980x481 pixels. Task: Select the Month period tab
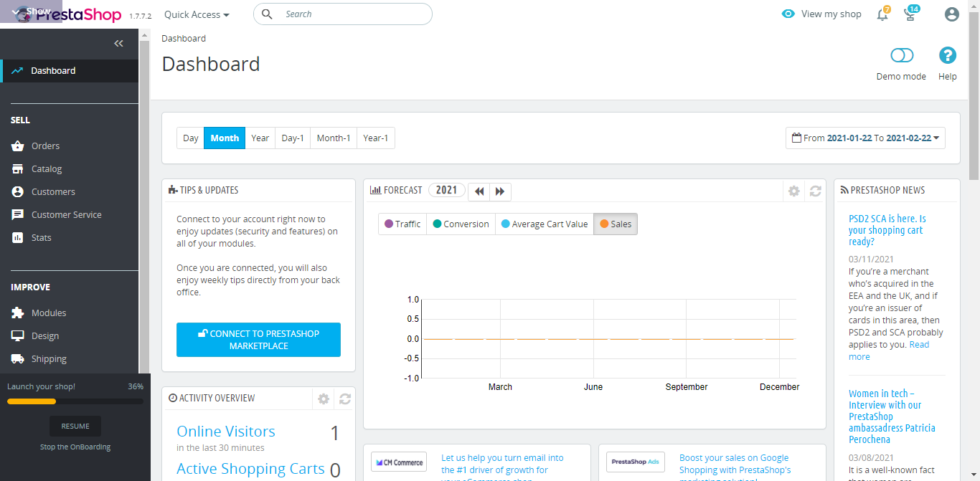tap(225, 138)
